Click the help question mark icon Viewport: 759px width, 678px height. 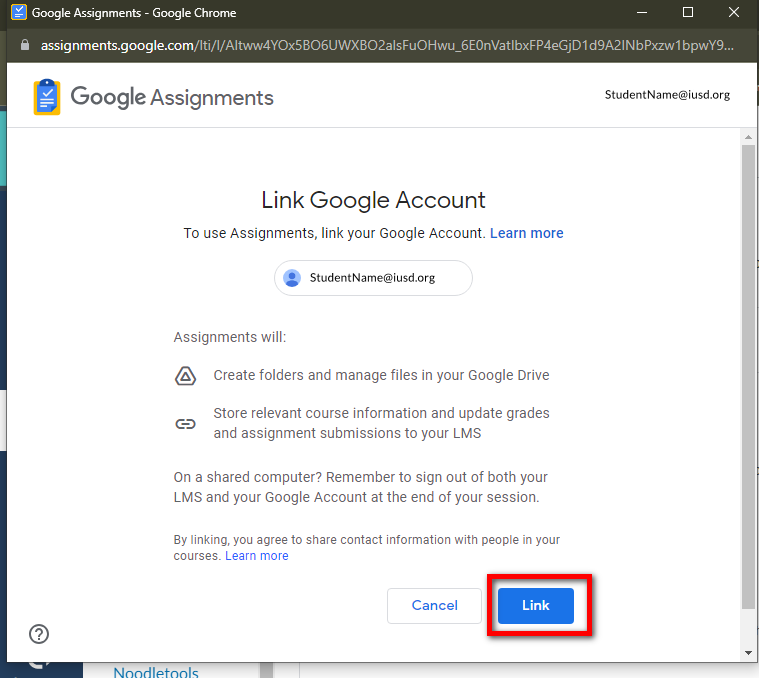click(39, 634)
